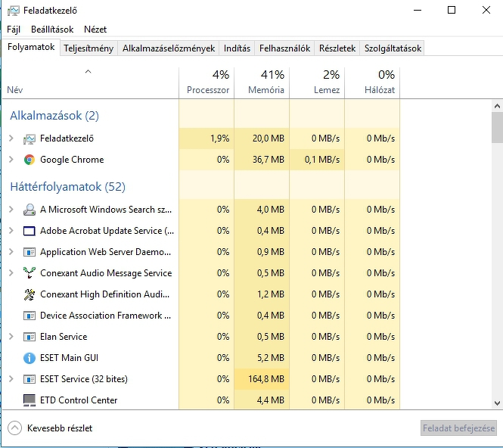Click the Conexant Audio Message Service icon
The image size is (503, 448).
(29, 273)
